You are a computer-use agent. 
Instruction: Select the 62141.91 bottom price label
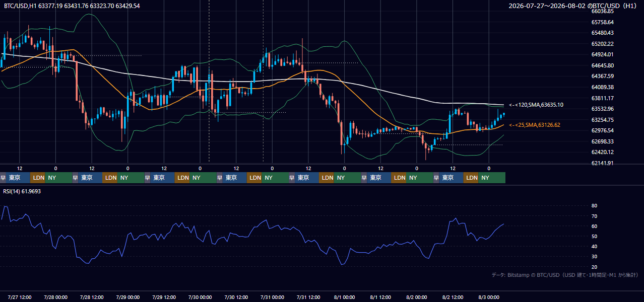click(603, 163)
